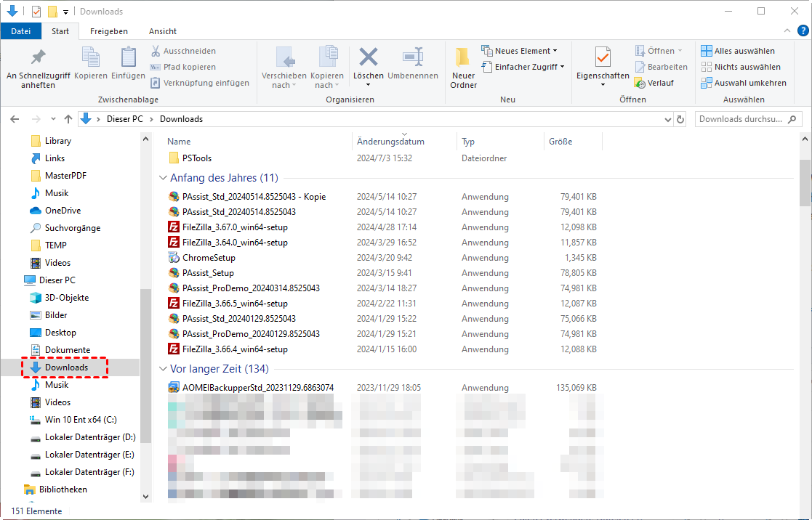
Task: Open the Verschieben nach dropdown
Action: (x=284, y=80)
